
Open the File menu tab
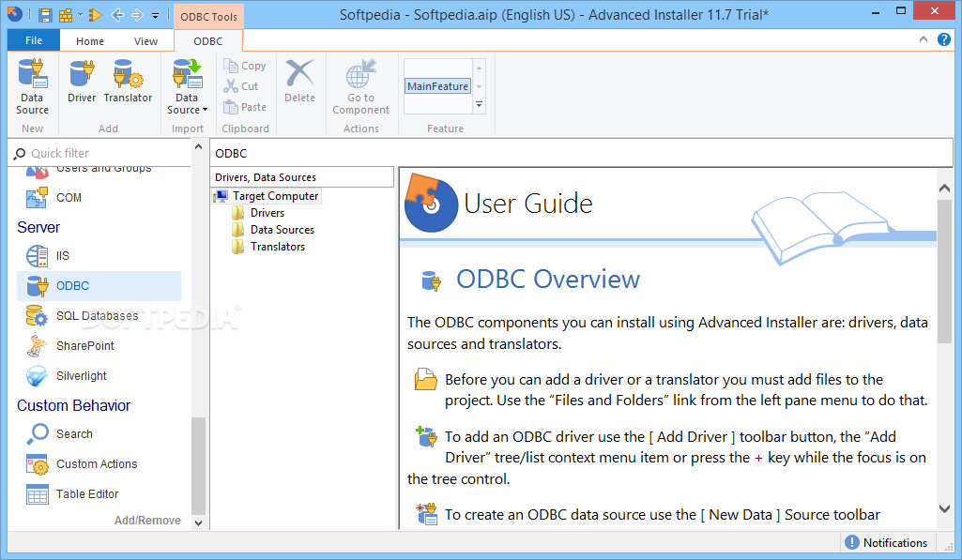click(34, 40)
